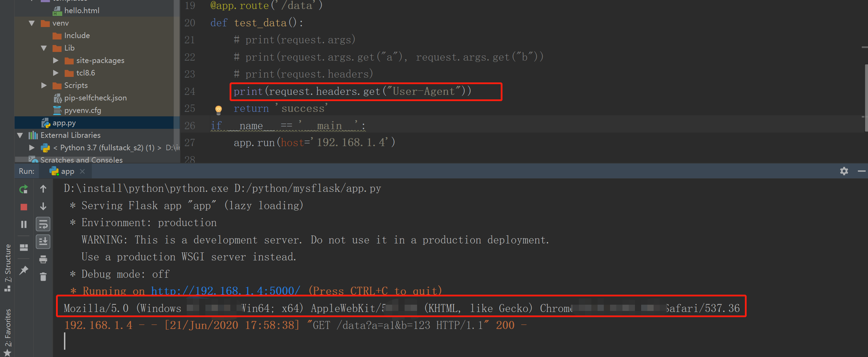Collapse the Lib folder
The height and width of the screenshot is (357, 868).
pos(44,48)
